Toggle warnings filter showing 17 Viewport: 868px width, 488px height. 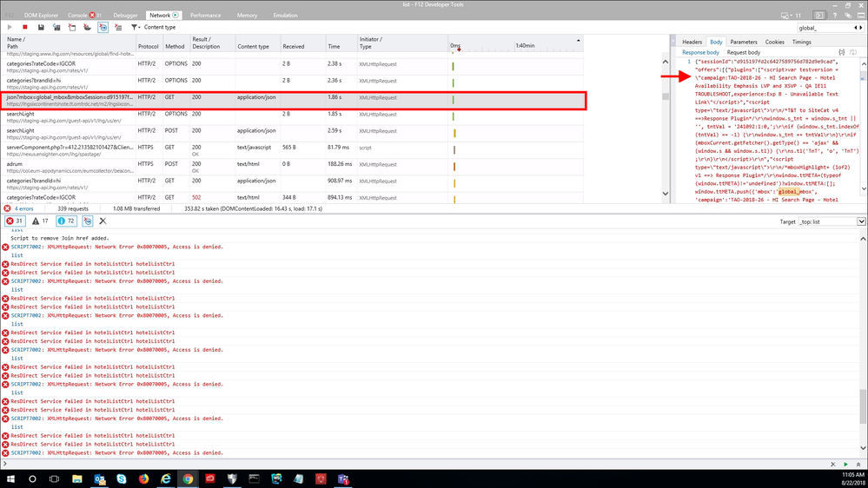tap(40, 221)
